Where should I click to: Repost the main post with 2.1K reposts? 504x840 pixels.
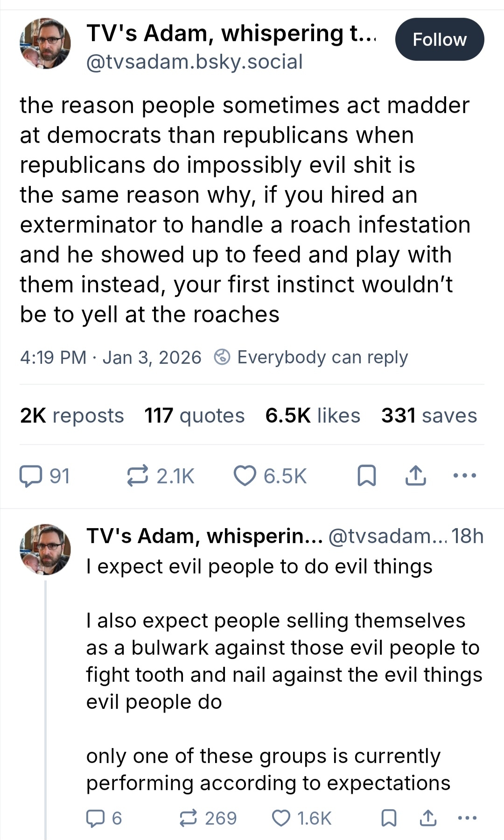click(x=138, y=476)
